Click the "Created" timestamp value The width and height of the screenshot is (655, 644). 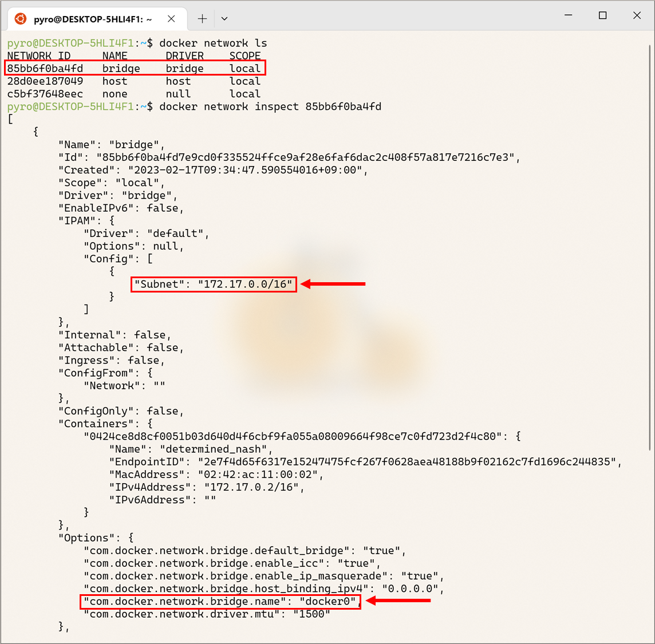pos(245,170)
